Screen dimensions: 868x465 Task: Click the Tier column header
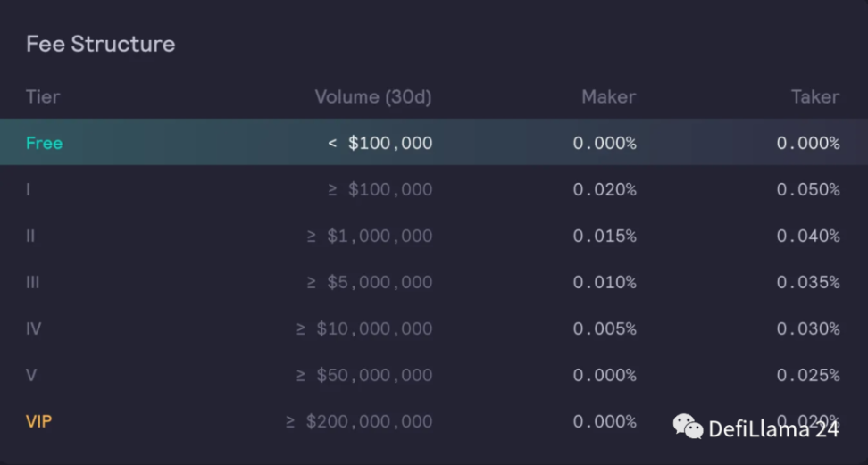43,96
